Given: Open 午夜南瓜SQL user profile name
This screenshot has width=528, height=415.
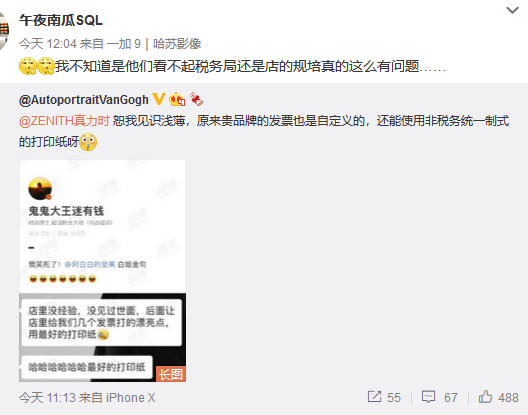Looking at the screenshot, I should [61, 21].
